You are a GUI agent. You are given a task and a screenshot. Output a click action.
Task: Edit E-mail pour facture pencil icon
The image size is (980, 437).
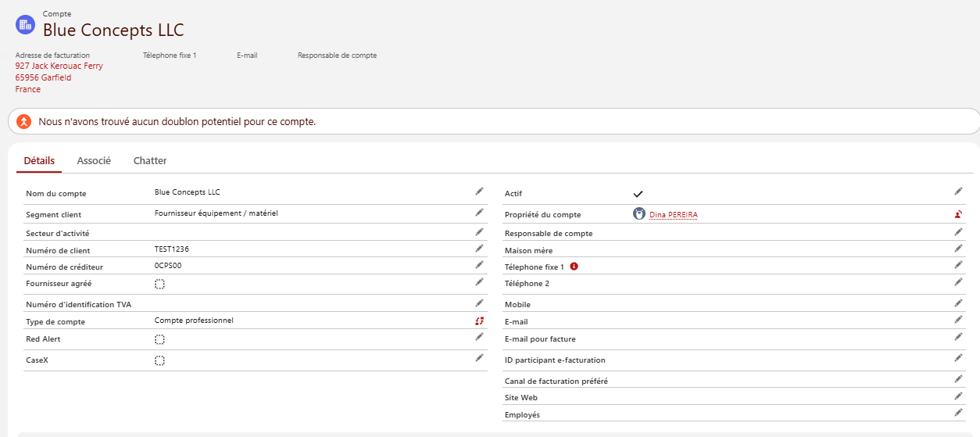(958, 337)
